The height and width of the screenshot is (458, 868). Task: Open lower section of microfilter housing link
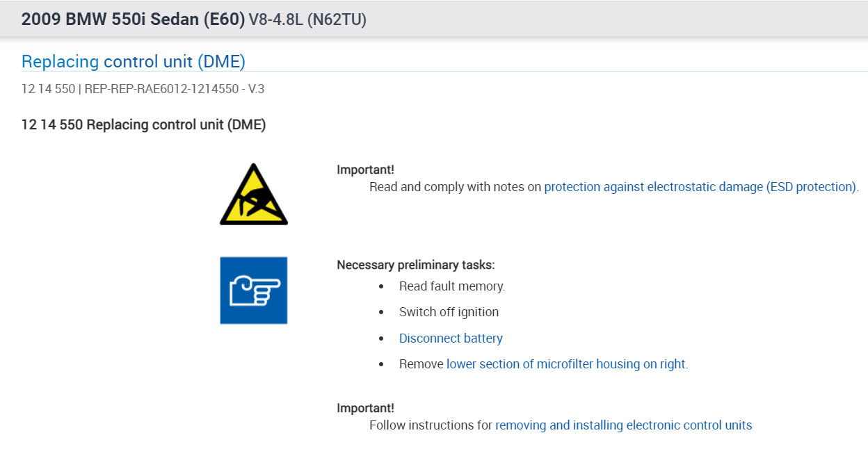pos(565,364)
